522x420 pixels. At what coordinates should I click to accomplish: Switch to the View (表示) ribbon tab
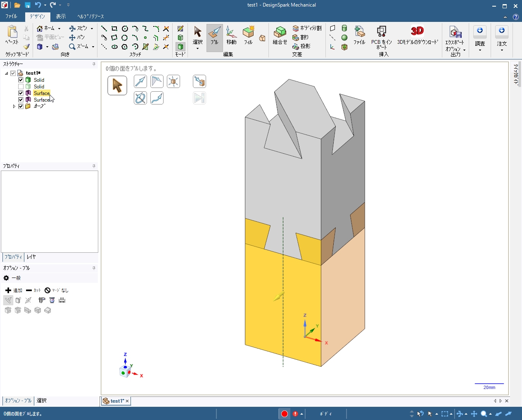click(61, 17)
